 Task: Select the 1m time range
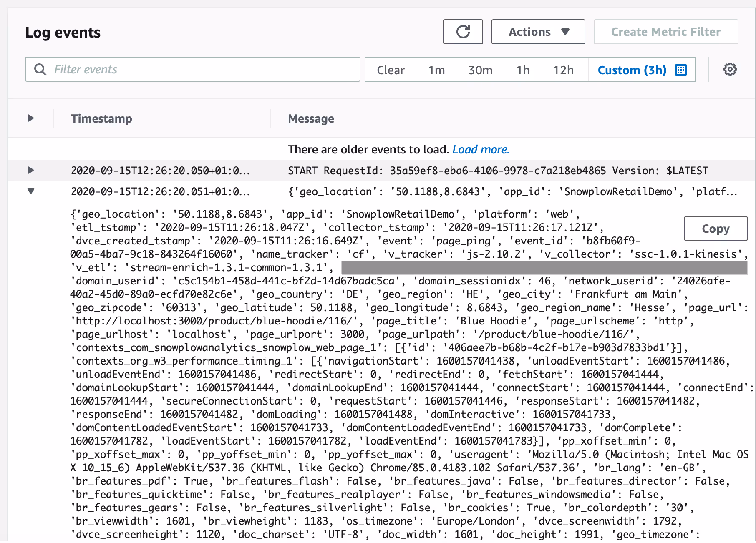tap(436, 70)
